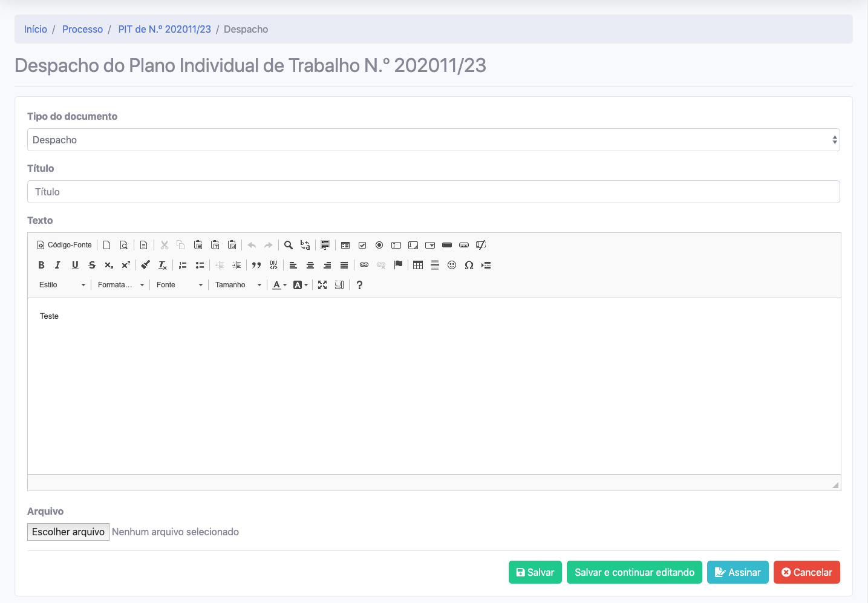Insert a checkbox form element
The width and height of the screenshot is (868, 603).
tap(362, 245)
